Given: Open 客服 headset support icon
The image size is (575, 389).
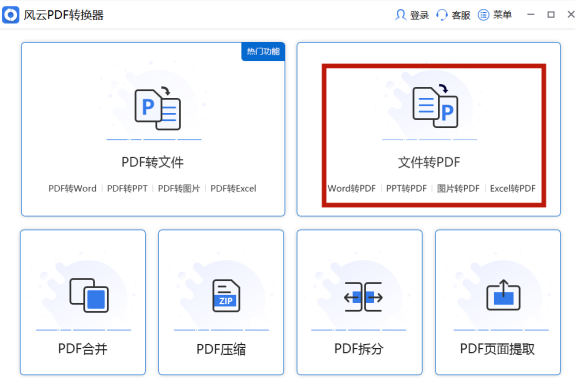Looking at the screenshot, I should click(x=442, y=15).
